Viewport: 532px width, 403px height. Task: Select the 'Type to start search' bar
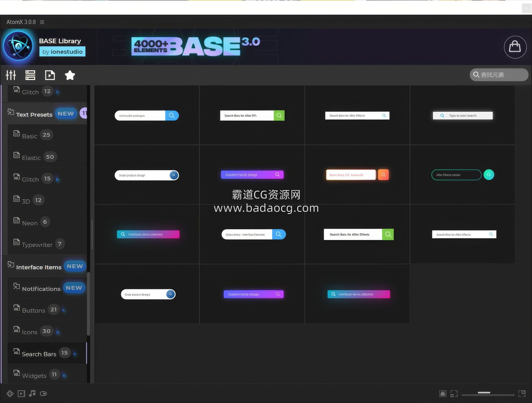[463, 115]
